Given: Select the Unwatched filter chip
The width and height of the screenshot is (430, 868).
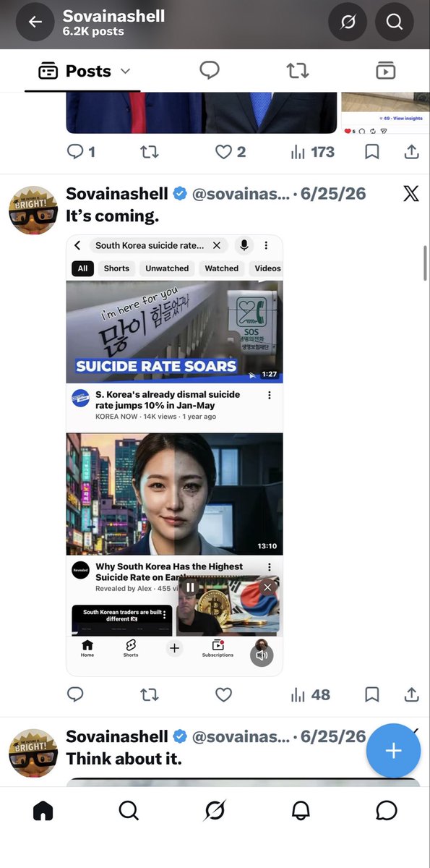Looking at the screenshot, I should point(167,268).
